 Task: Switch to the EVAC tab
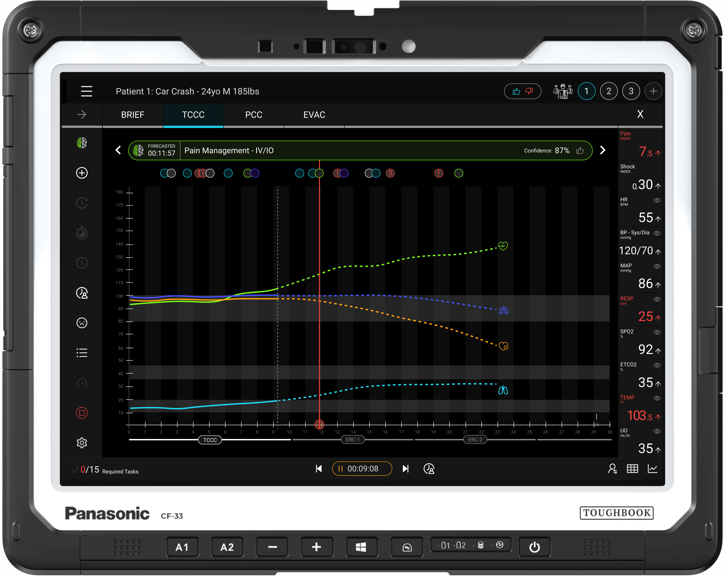click(x=314, y=115)
